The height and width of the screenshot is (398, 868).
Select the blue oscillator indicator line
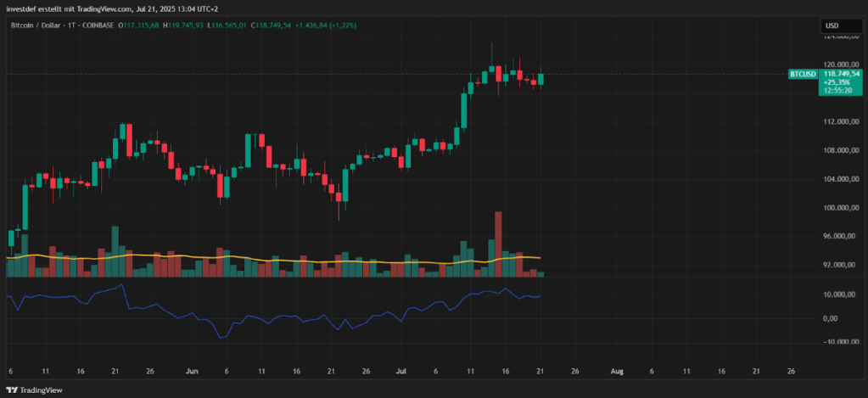point(255,318)
